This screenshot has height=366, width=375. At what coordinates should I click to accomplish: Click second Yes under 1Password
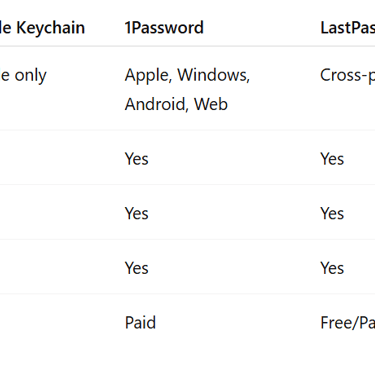point(137,214)
